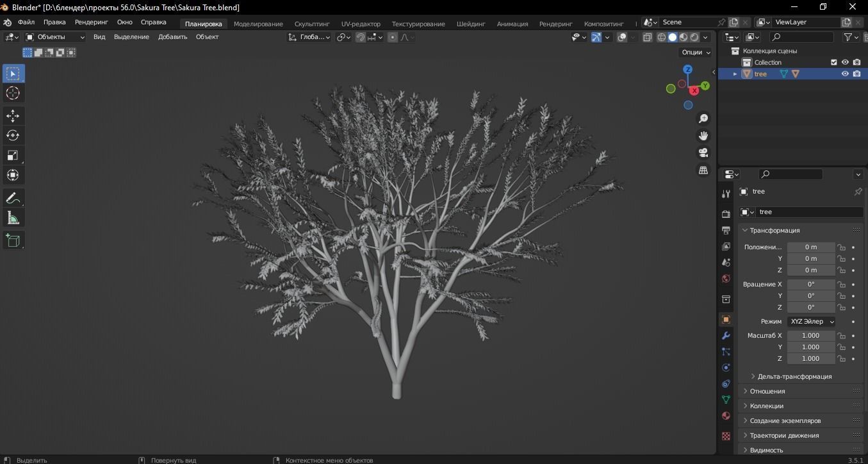
Task: Open the World properties tab
Action: (726, 278)
